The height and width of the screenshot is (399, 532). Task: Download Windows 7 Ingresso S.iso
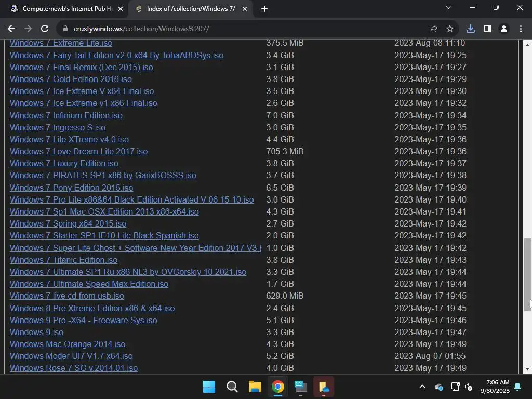(58, 128)
